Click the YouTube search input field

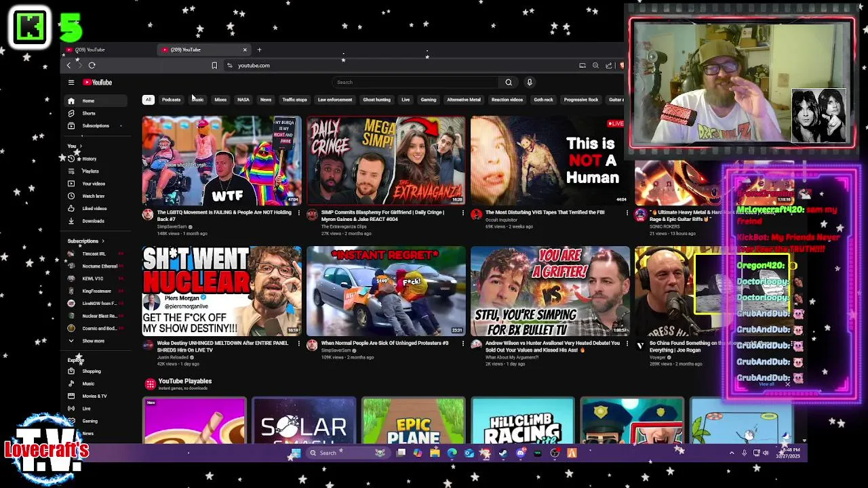[416, 82]
